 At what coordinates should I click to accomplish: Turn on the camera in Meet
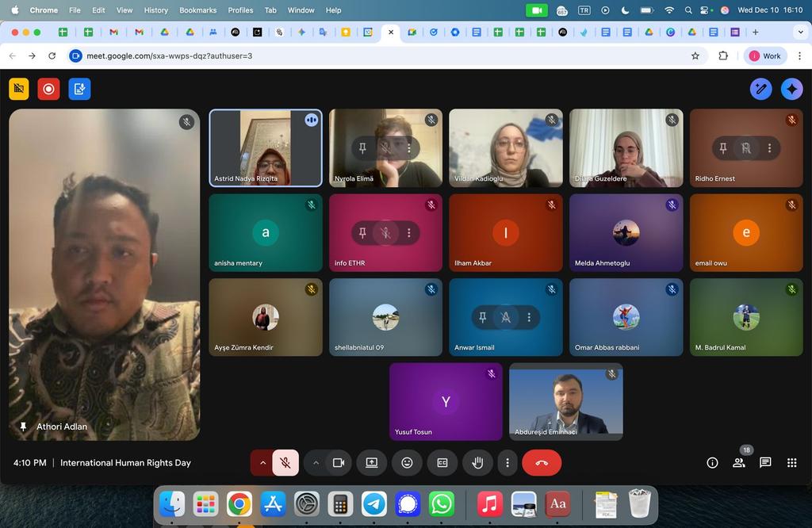(339, 463)
